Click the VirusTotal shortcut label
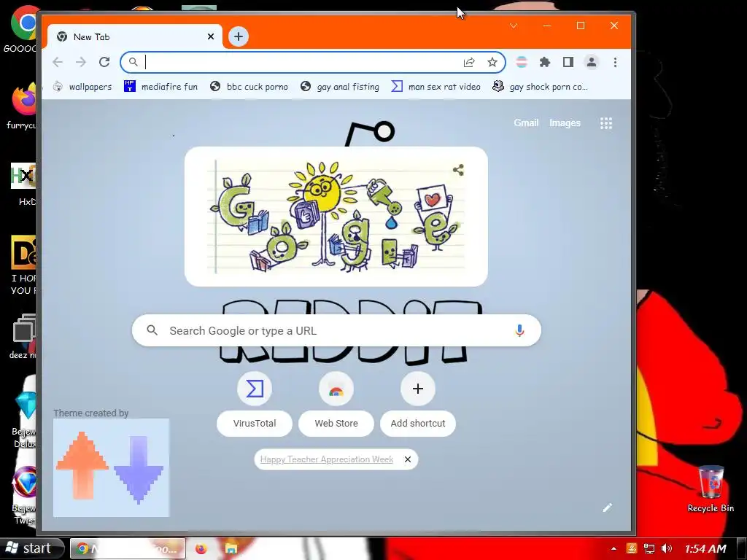This screenshot has width=747, height=560. click(x=255, y=424)
